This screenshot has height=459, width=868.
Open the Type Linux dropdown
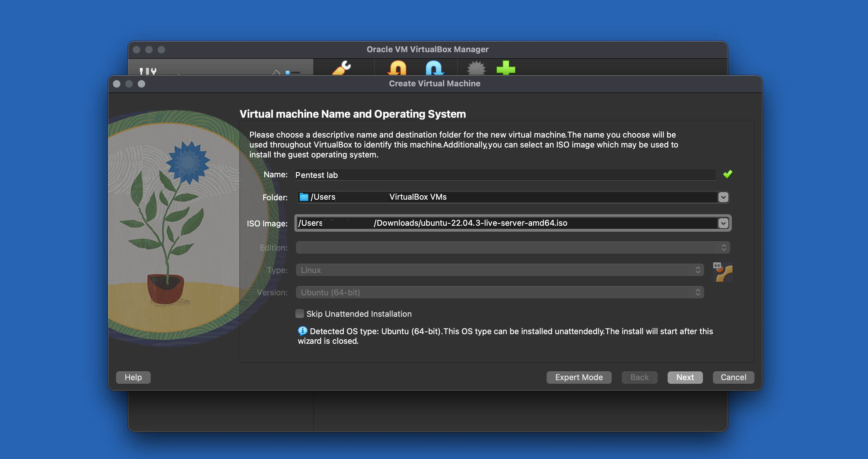(500, 270)
